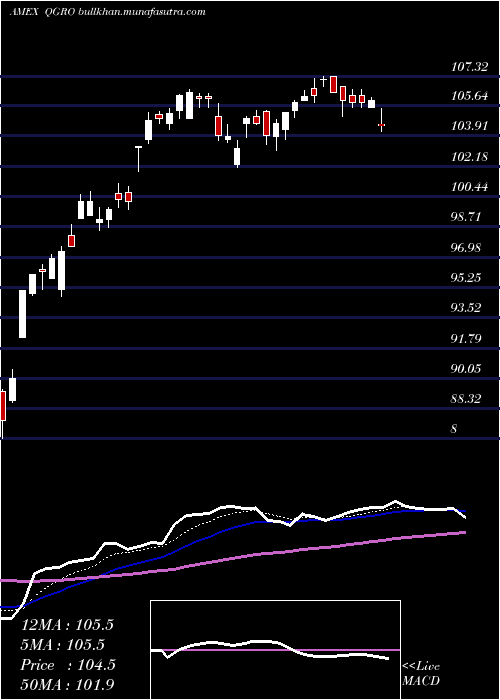Click the 103.91 price axis label
This screenshot has height=700, width=500.
(x=469, y=126)
